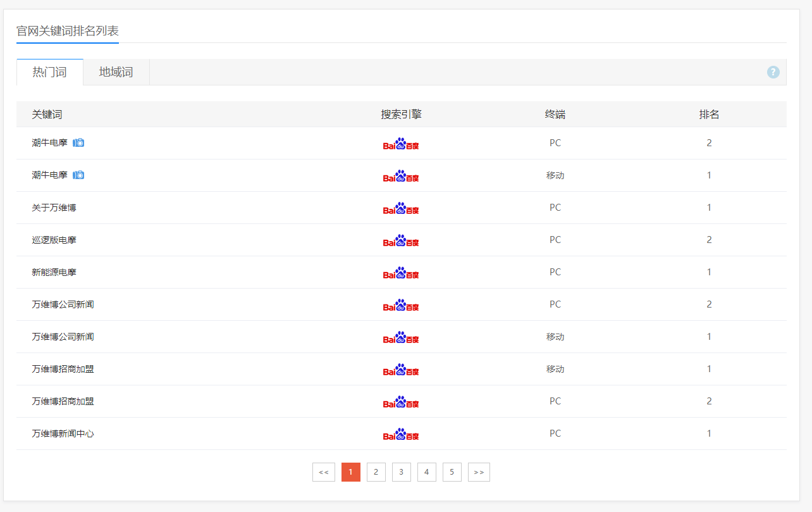Go to next pages with >> button

click(x=479, y=472)
